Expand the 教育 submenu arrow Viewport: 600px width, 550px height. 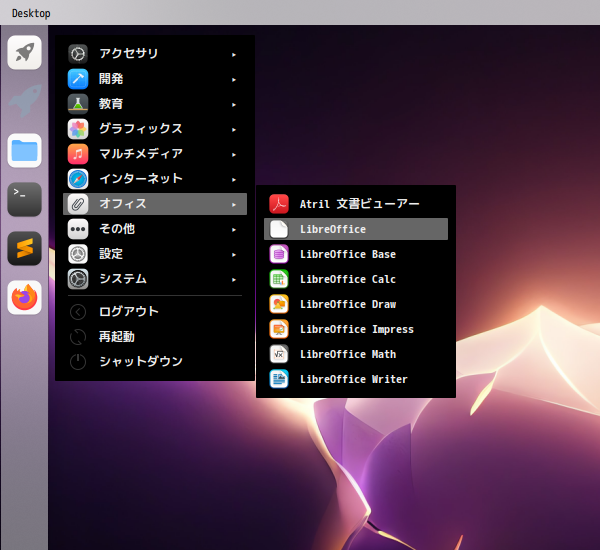click(x=234, y=105)
